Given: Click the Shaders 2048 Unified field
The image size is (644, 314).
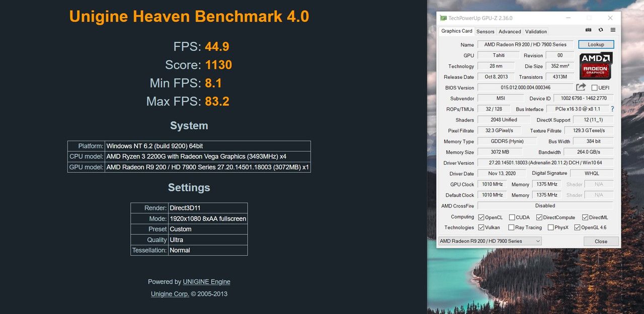Looking at the screenshot, I should point(504,120).
